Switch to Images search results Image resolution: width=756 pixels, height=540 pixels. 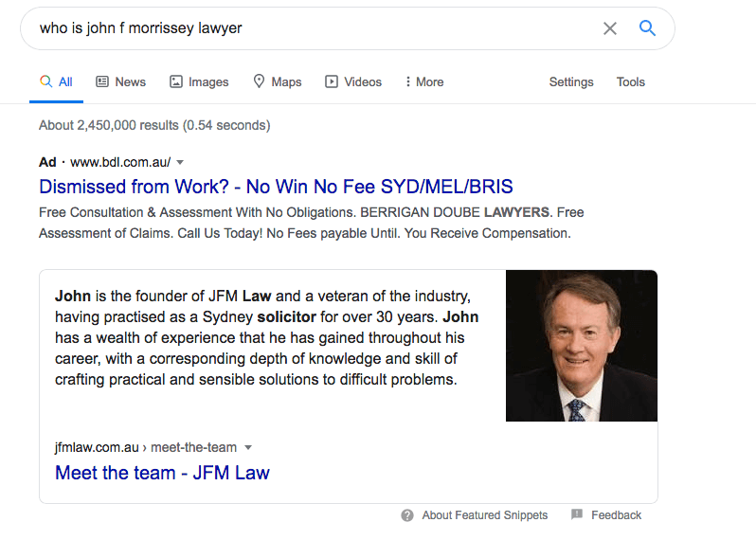[199, 82]
